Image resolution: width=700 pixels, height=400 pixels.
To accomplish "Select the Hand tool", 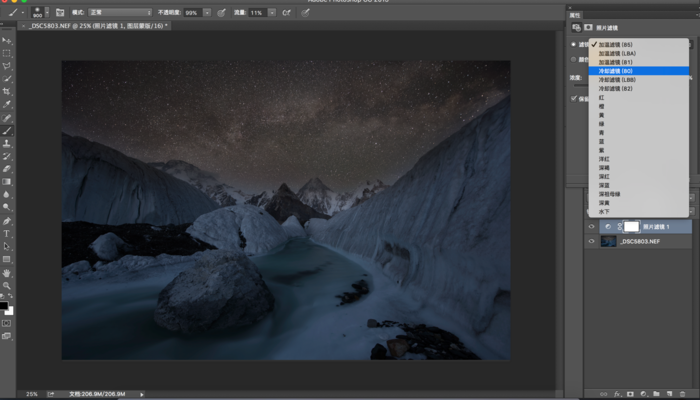I will 7,272.
